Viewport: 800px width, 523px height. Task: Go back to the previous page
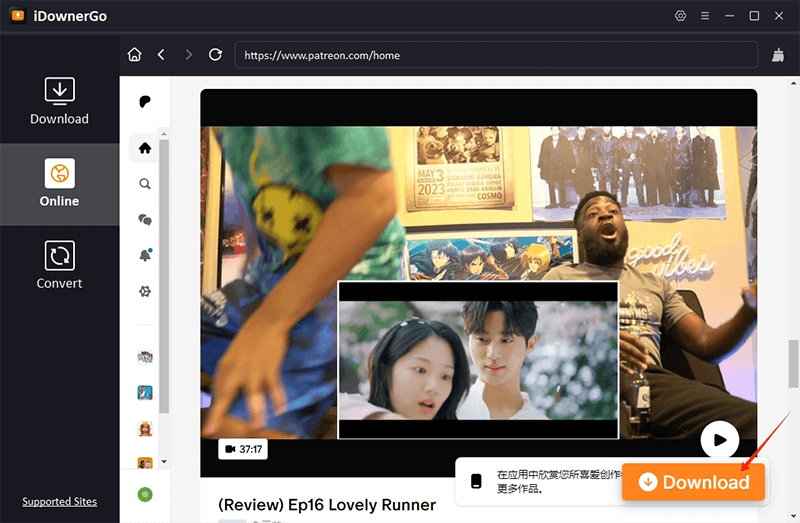(x=161, y=55)
